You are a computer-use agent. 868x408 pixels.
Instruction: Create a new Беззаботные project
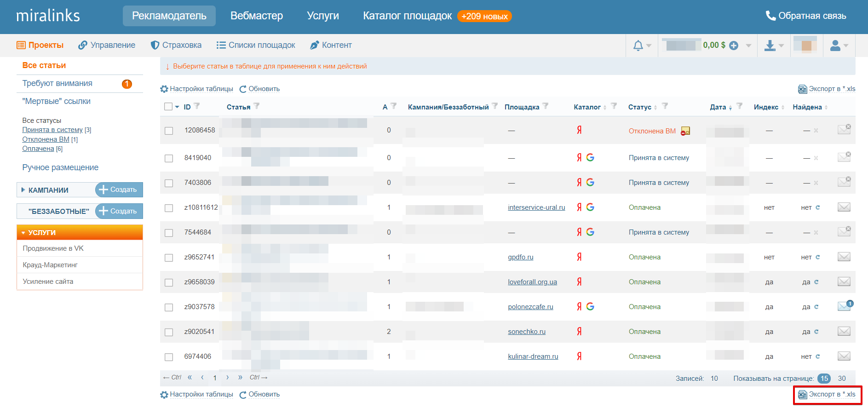[x=119, y=211]
